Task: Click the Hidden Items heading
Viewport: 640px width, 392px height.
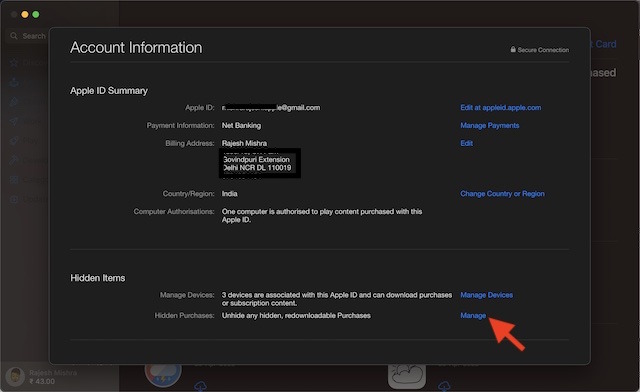Action: pos(98,278)
